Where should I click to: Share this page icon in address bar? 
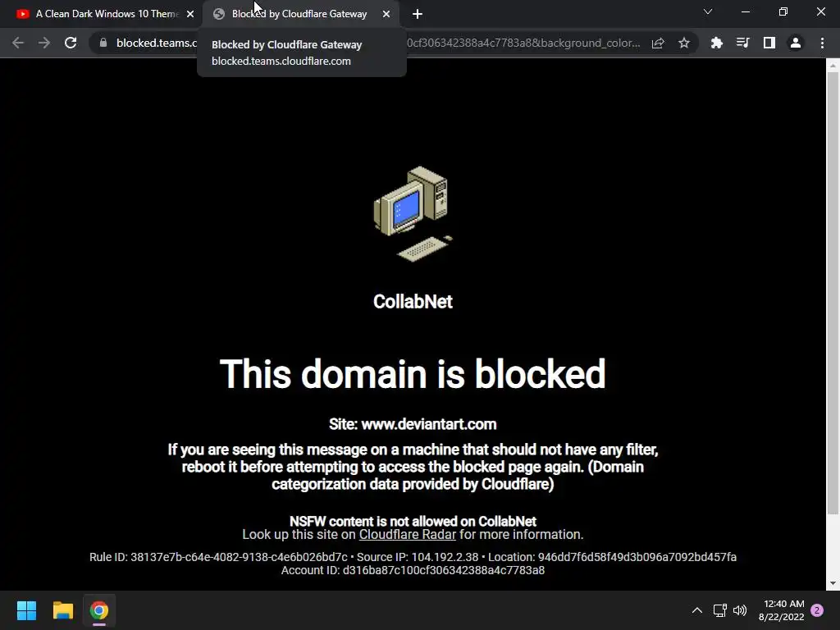658,43
